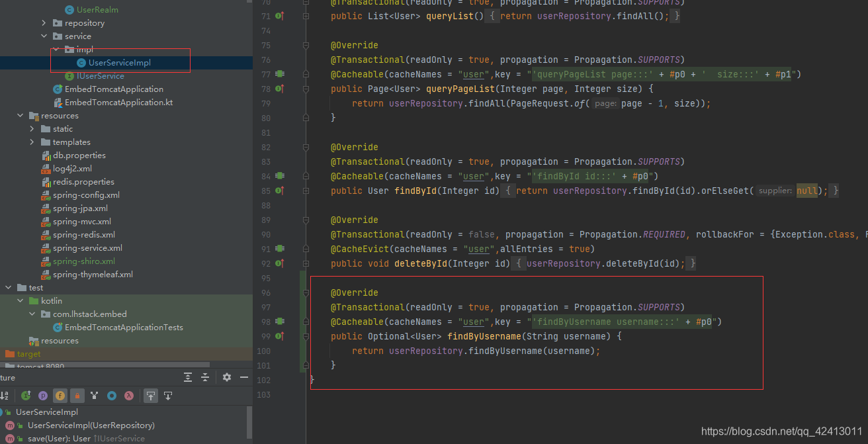Viewport: 868px width, 444px height.
Task: Expand folded deleteById method on line 92
Action: [x=306, y=263]
